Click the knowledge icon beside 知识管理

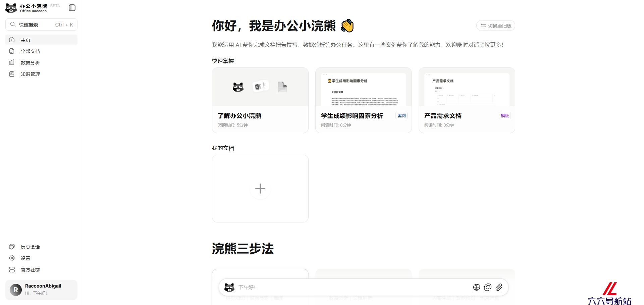12,74
